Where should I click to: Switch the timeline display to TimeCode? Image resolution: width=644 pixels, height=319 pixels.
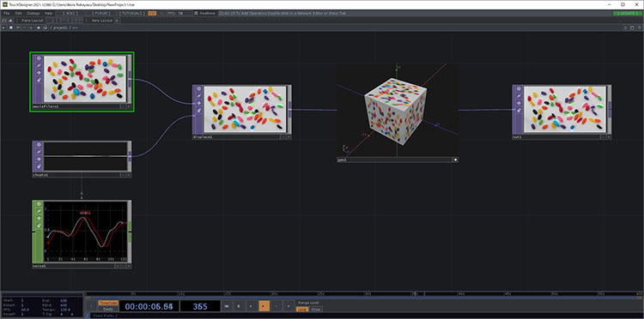pyautogui.click(x=108, y=303)
